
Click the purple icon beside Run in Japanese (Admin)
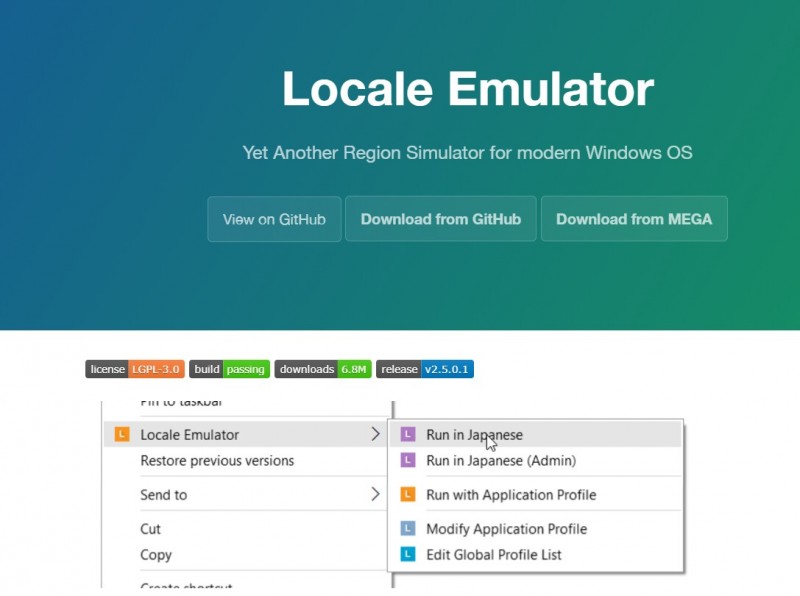point(408,460)
